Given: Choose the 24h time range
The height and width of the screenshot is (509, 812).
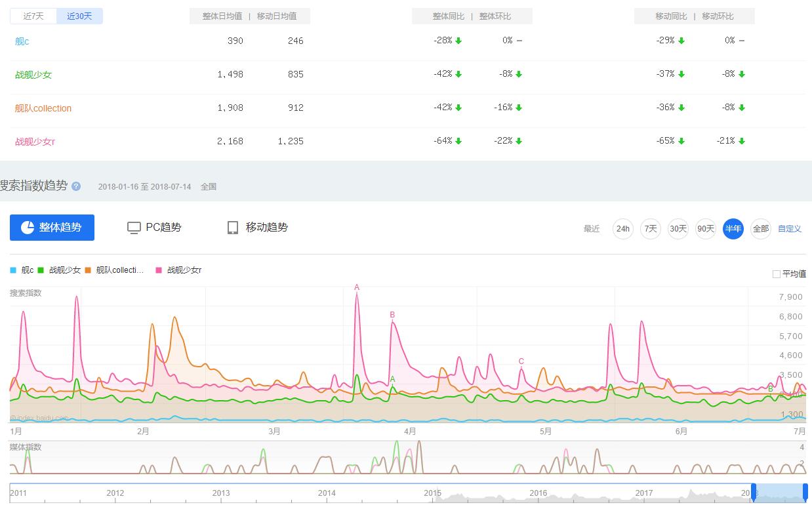Looking at the screenshot, I should [x=622, y=229].
